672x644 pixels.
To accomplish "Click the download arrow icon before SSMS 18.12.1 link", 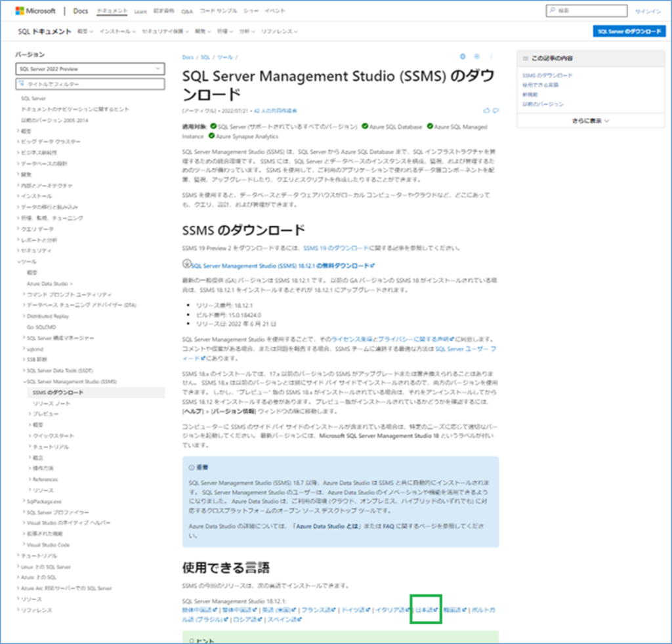I will (186, 264).
